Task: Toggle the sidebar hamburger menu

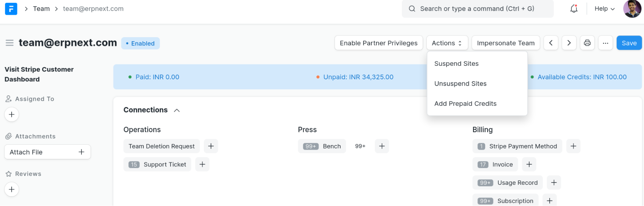Action: (x=10, y=43)
